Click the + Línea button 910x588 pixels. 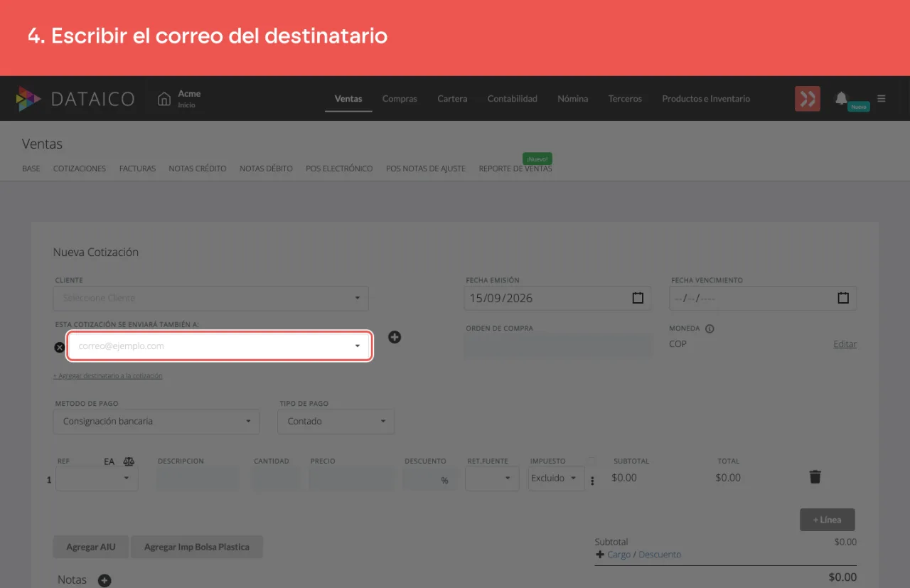[x=828, y=520]
